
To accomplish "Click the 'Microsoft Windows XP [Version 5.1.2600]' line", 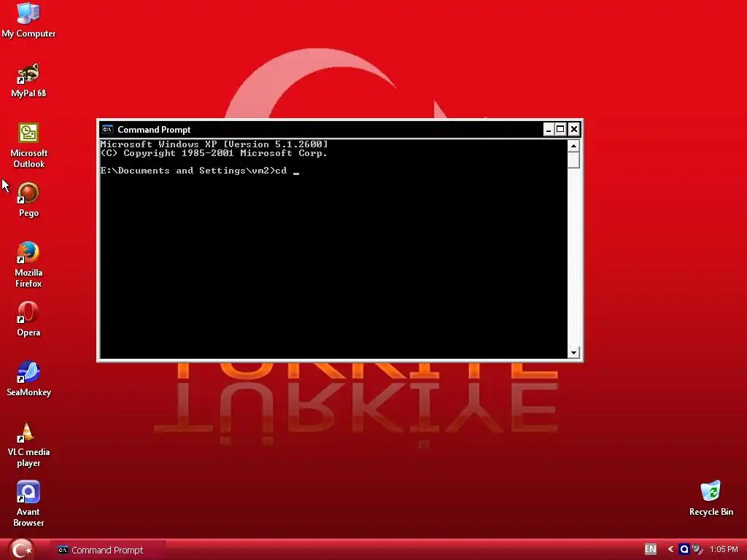I will 214,144.
